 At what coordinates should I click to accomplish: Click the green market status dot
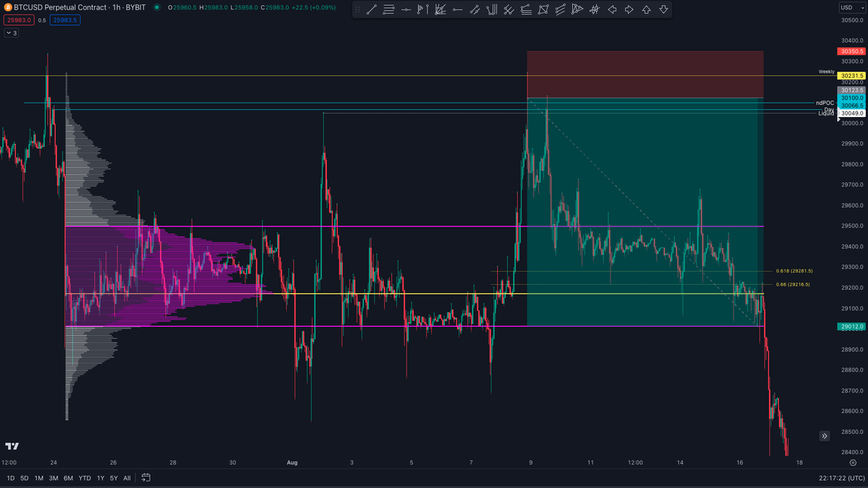(x=158, y=9)
